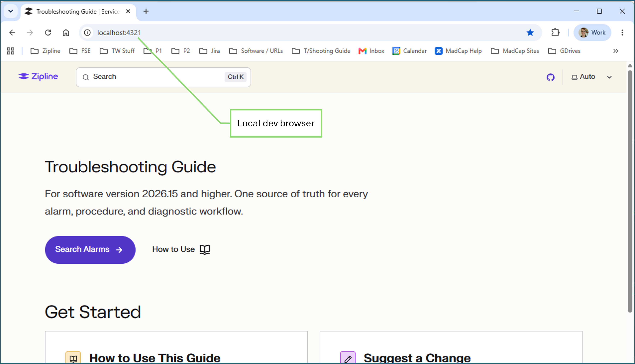Viewport: 635px width, 364px height.
Task: Open the TW Stuff bookmark folder
Action: tap(117, 51)
